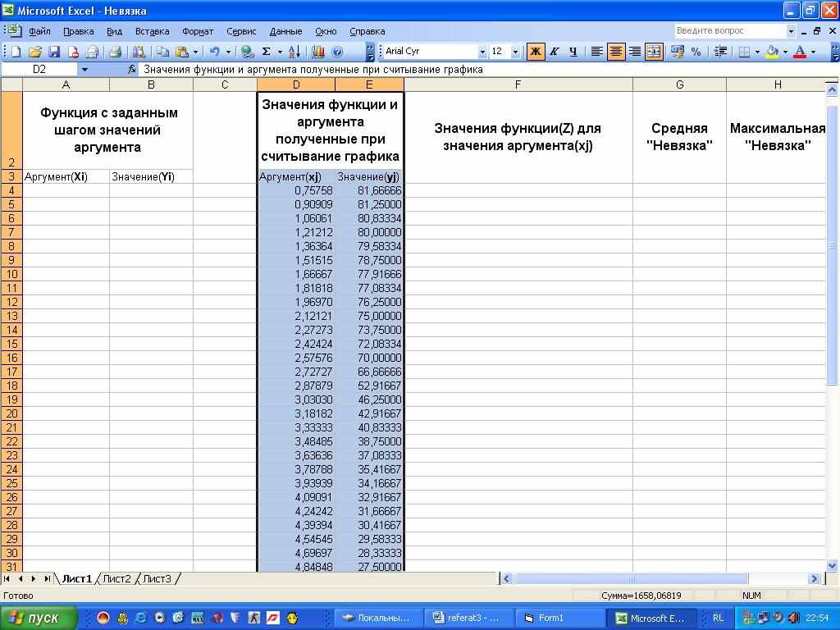Open the Правка menu
840x630 pixels.
78,31
